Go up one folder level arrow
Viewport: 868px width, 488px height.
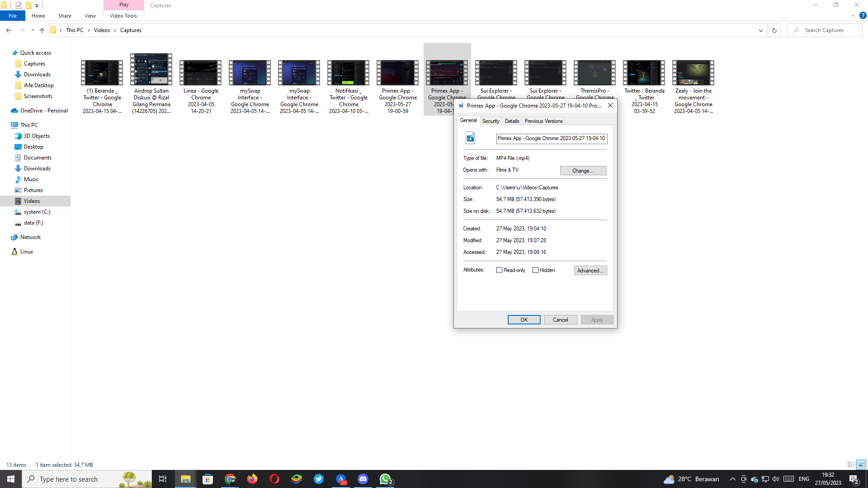[x=42, y=30]
